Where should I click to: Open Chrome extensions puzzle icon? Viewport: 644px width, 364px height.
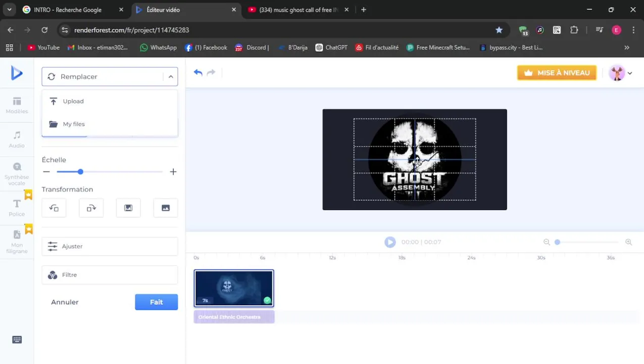[574, 30]
